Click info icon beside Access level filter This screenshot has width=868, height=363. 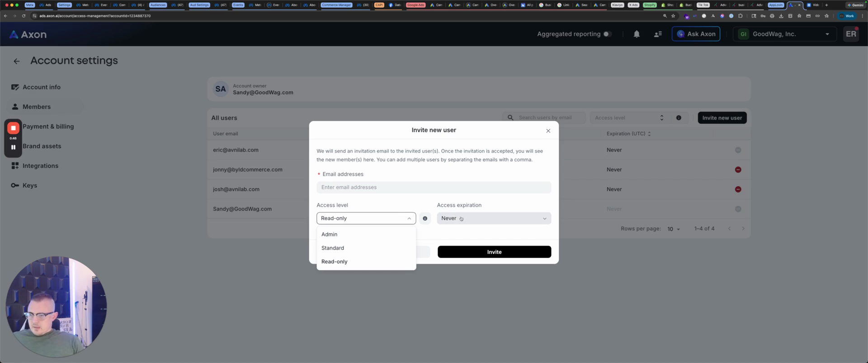point(679,118)
